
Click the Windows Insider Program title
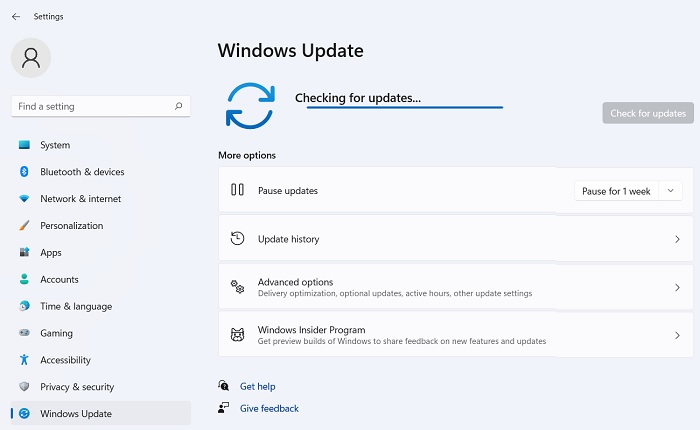point(312,330)
